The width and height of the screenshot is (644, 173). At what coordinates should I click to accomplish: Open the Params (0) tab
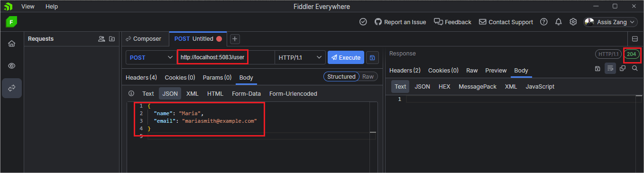tap(217, 77)
